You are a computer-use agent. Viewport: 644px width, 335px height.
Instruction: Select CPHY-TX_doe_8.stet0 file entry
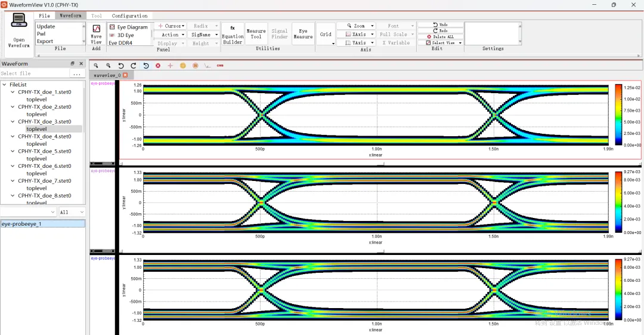click(x=44, y=195)
